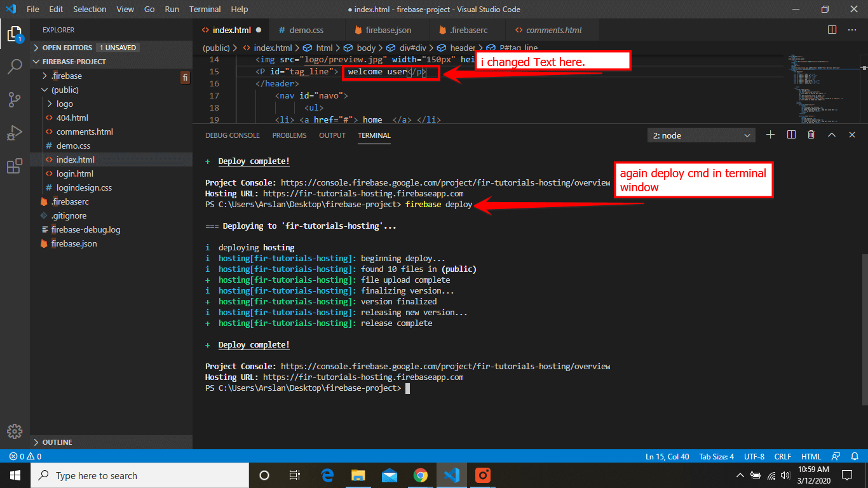The width and height of the screenshot is (868, 488).
Task: Click the New Terminal plus icon
Action: coord(771,135)
